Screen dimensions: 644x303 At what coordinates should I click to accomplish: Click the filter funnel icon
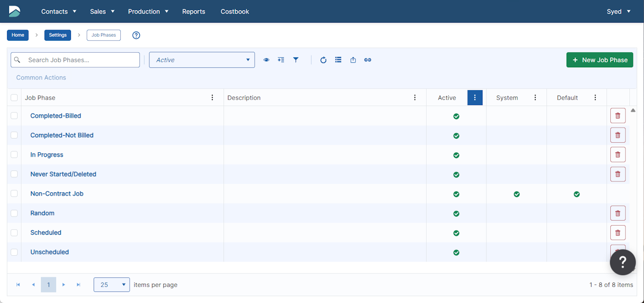pos(296,60)
